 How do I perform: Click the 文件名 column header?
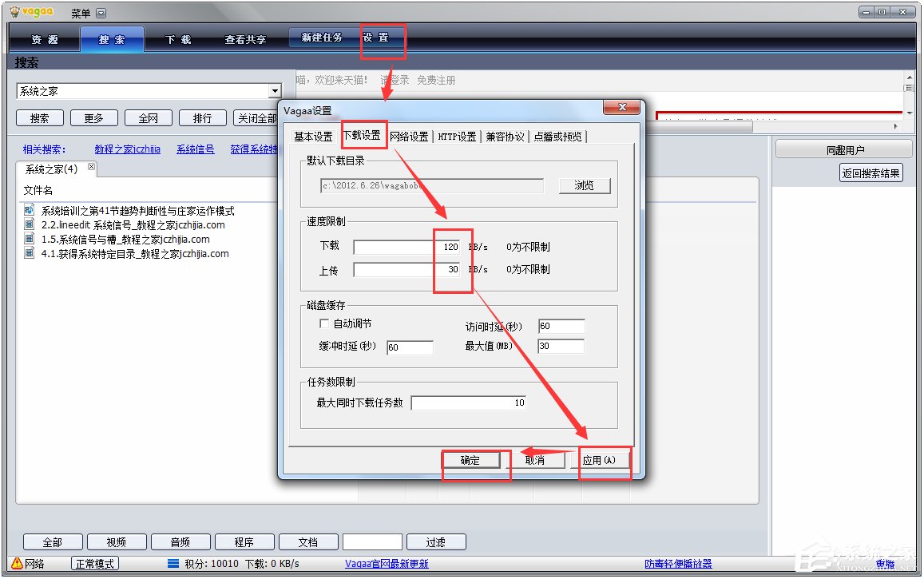[38, 190]
